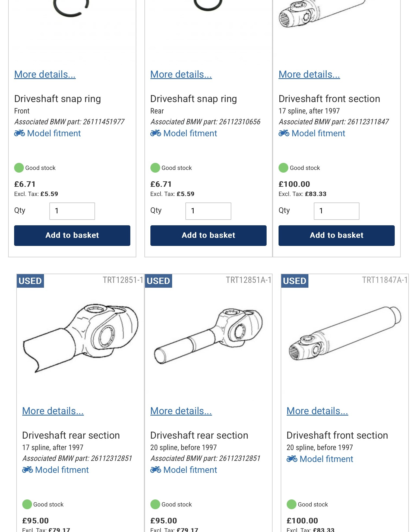Click green Good stock indicator for Front snap ring
The image size is (417, 532).
pos(19,168)
